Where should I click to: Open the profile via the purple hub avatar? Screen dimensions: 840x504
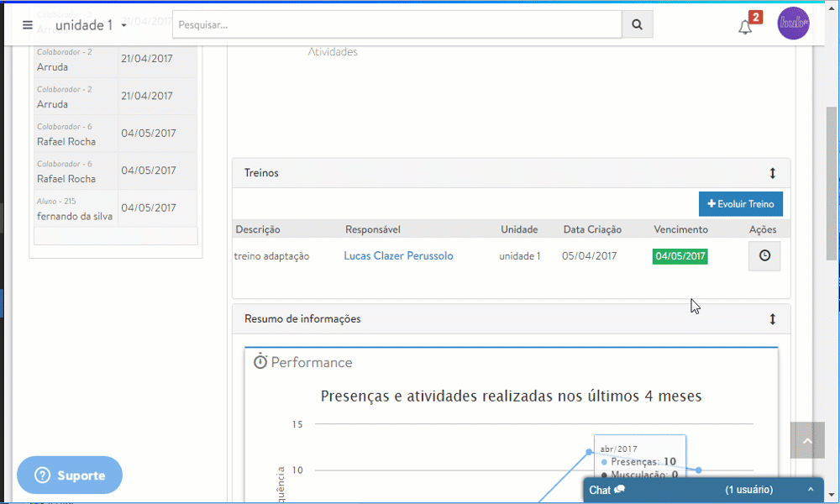point(793,24)
